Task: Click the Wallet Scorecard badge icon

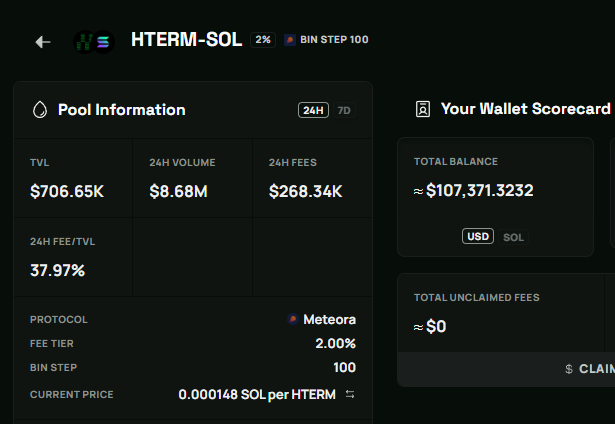Action: coord(423,109)
